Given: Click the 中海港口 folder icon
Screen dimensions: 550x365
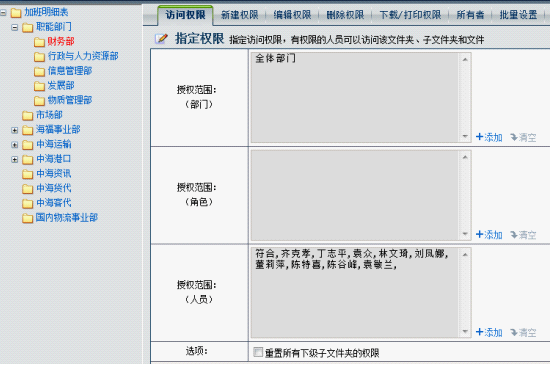Looking at the screenshot, I should [27, 160].
